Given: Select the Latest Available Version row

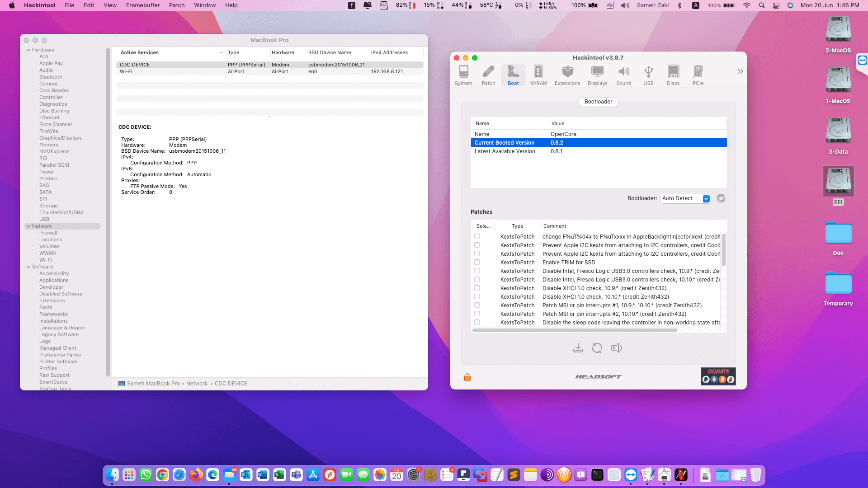Looking at the screenshot, I should pos(599,151).
